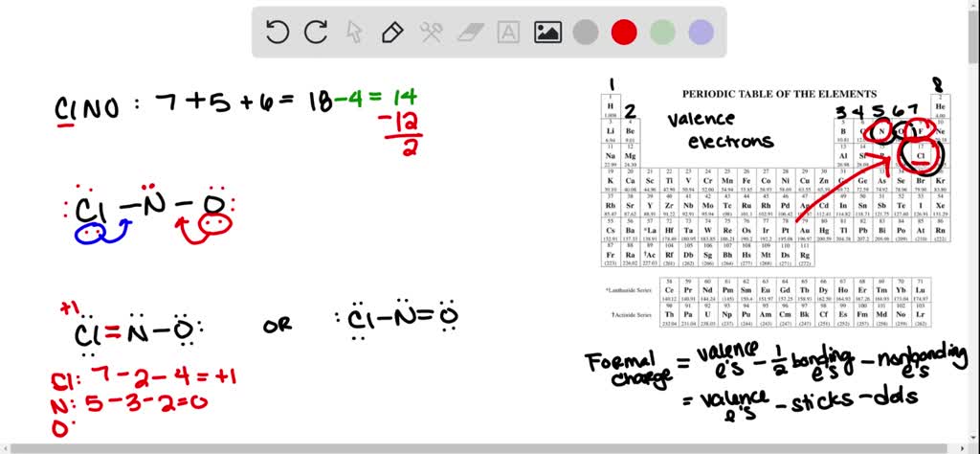Click the periodic table image title

click(x=779, y=94)
